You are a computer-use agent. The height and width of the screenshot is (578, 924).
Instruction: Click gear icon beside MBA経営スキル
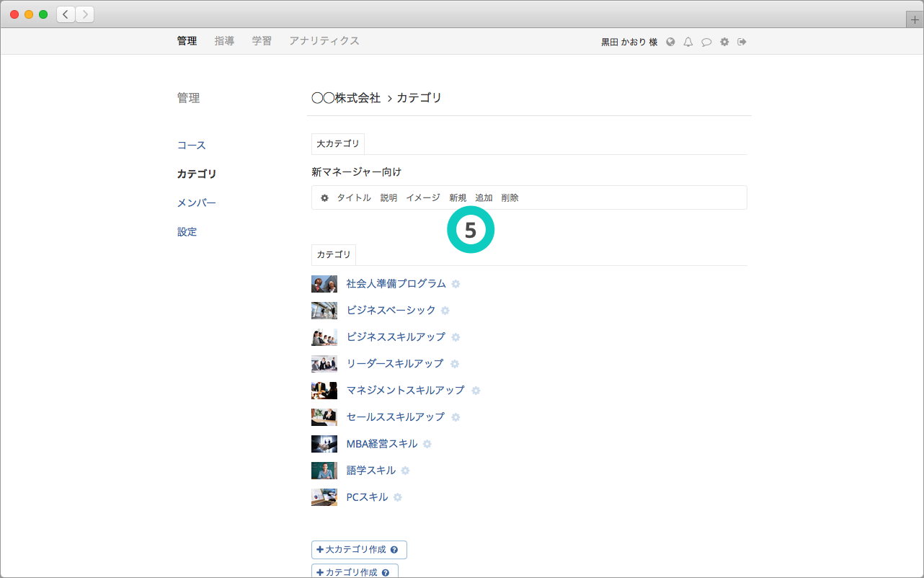427,444
